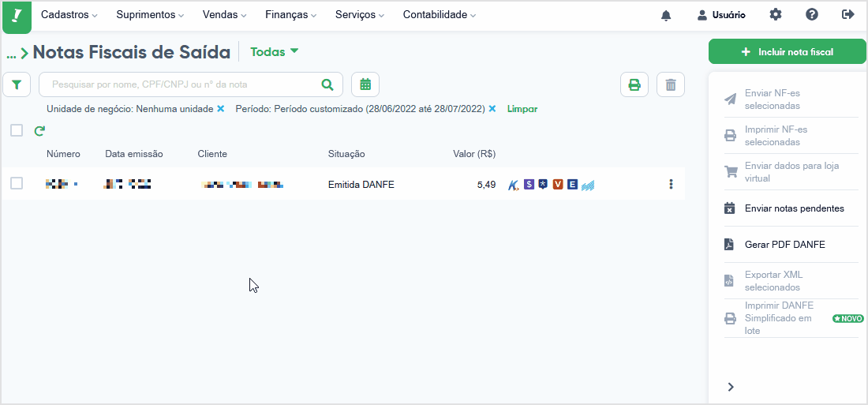Click the shopping cart icon in the sidebar
Viewport: 868px width, 405px height.
pyautogui.click(x=730, y=172)
